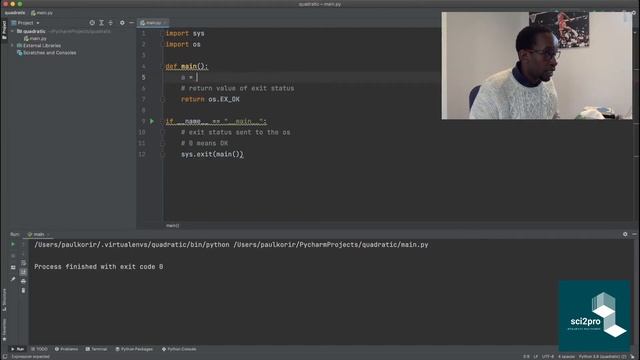
Task: Hide the Run tool window
Action: point(634,234)
